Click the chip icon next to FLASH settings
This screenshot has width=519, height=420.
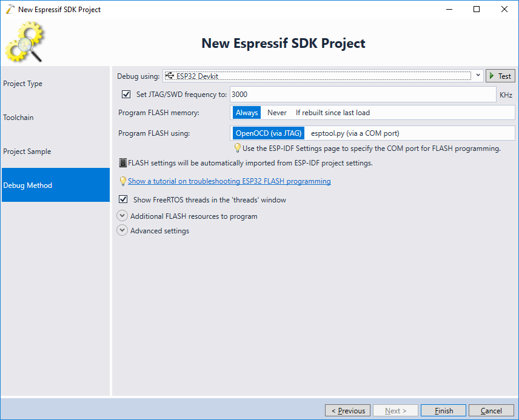coord(123,162)
